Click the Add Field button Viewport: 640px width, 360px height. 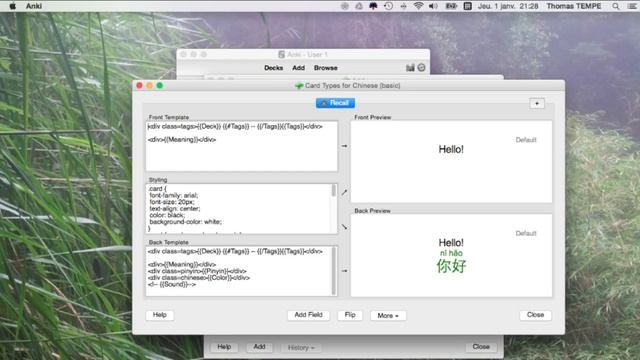(308, 315)
